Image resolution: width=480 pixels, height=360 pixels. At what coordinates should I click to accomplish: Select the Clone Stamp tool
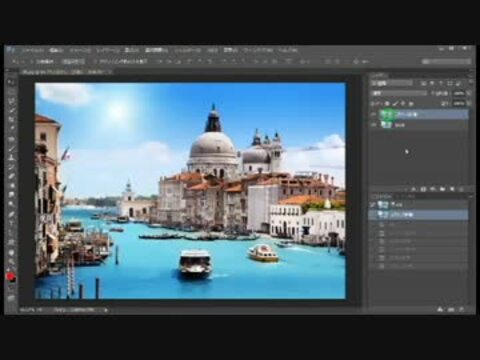pyautogui.click(x=11, y=157)
